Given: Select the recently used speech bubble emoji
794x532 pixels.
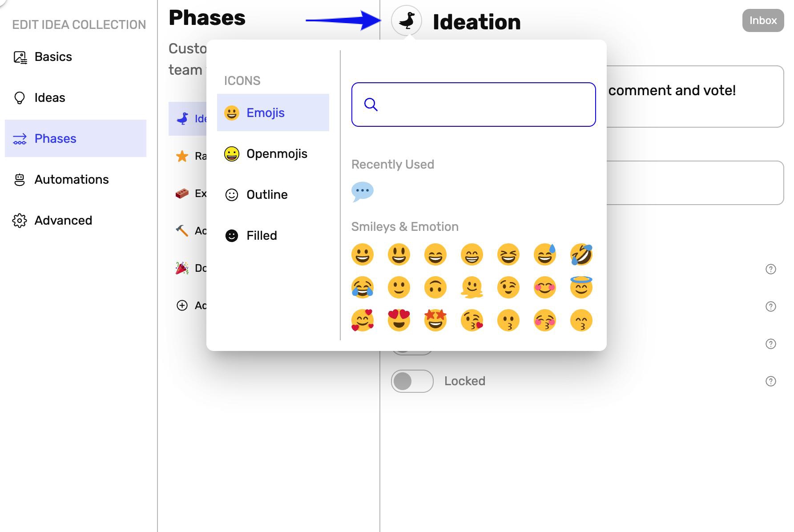Looking at the screenshot, I should pos(362,191).
